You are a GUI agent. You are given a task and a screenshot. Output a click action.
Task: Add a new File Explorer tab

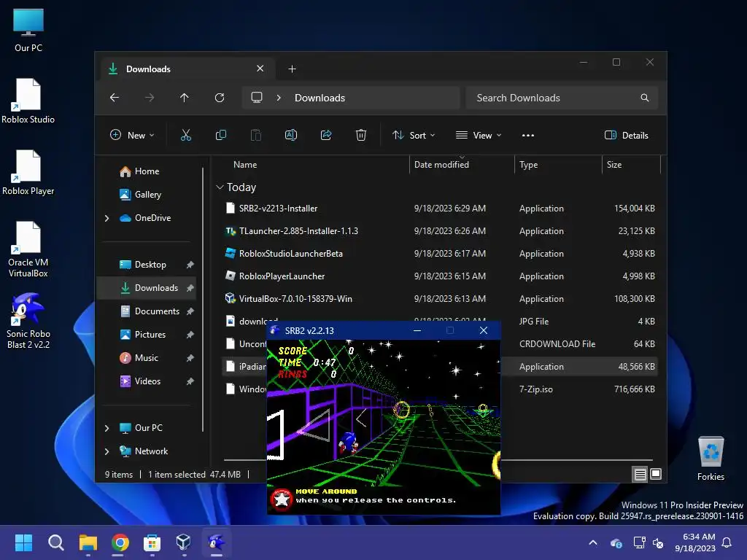[x=292, y=69]
